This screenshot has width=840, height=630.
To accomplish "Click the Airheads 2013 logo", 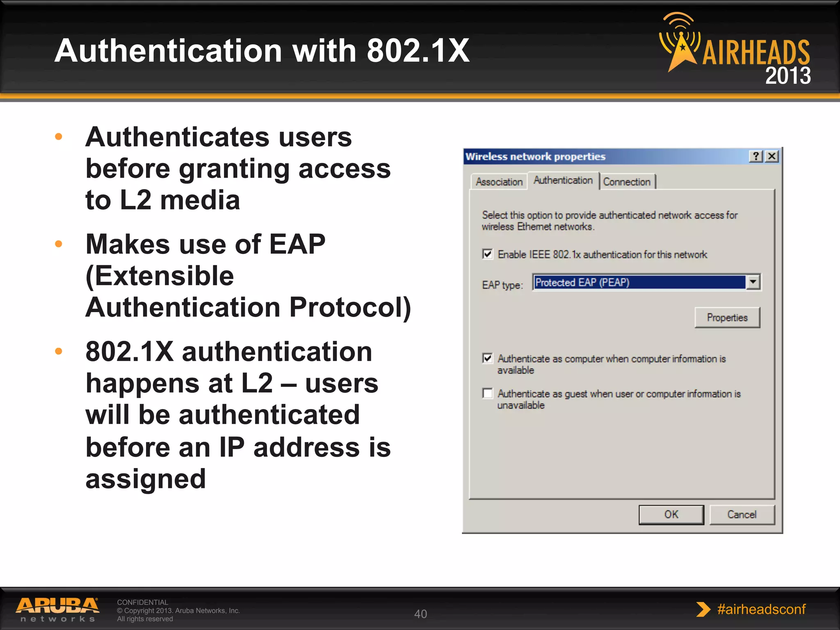I will tap(735, 49).
